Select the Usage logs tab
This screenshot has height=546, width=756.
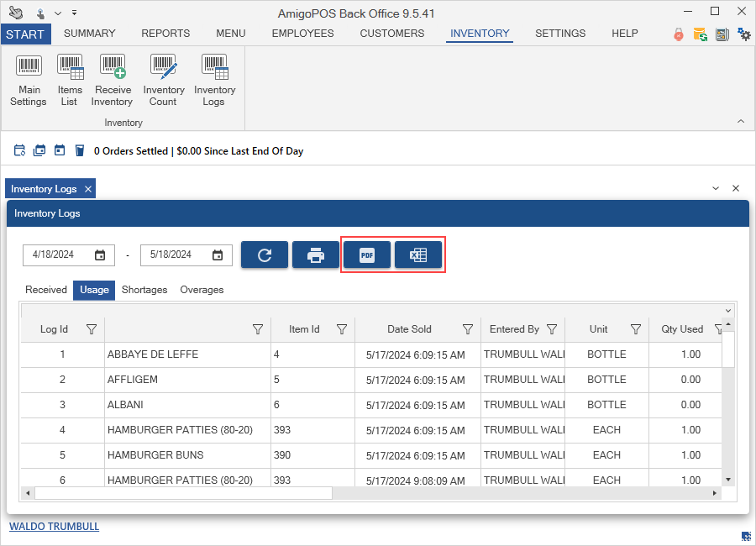pyautogui.click(x=94, y=290)
